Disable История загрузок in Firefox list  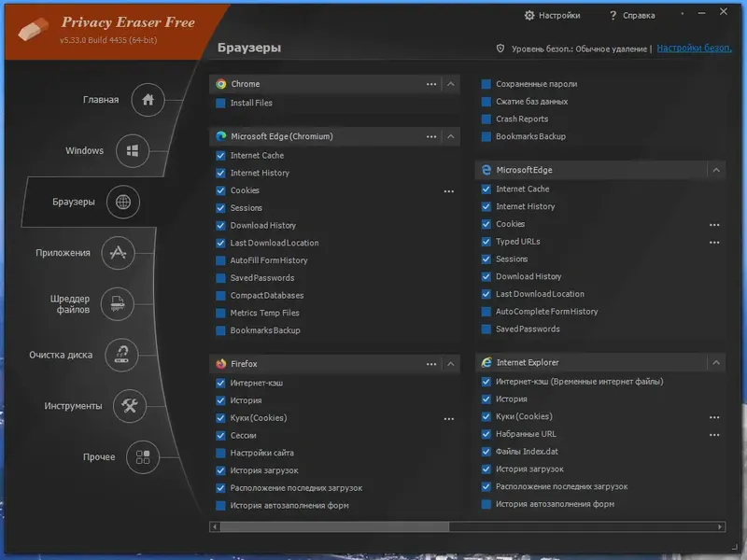point(220,469)
